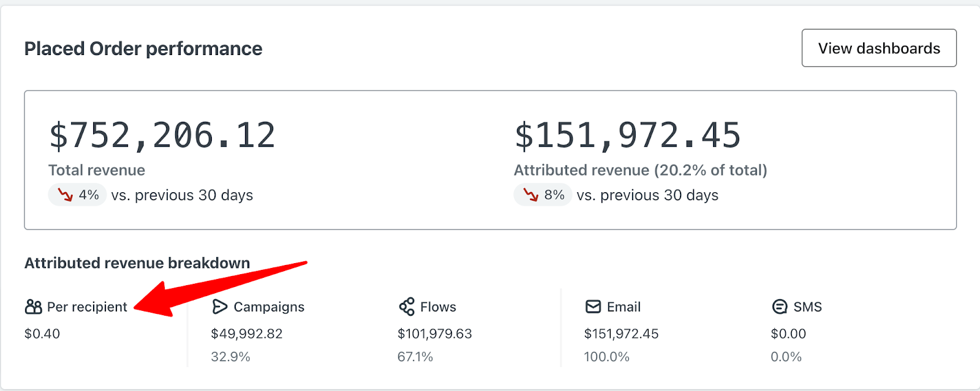Viewport: 980px width, 391px height.
Task: Click the Flows $101,979.63 value
Action: tap(435, 333)
